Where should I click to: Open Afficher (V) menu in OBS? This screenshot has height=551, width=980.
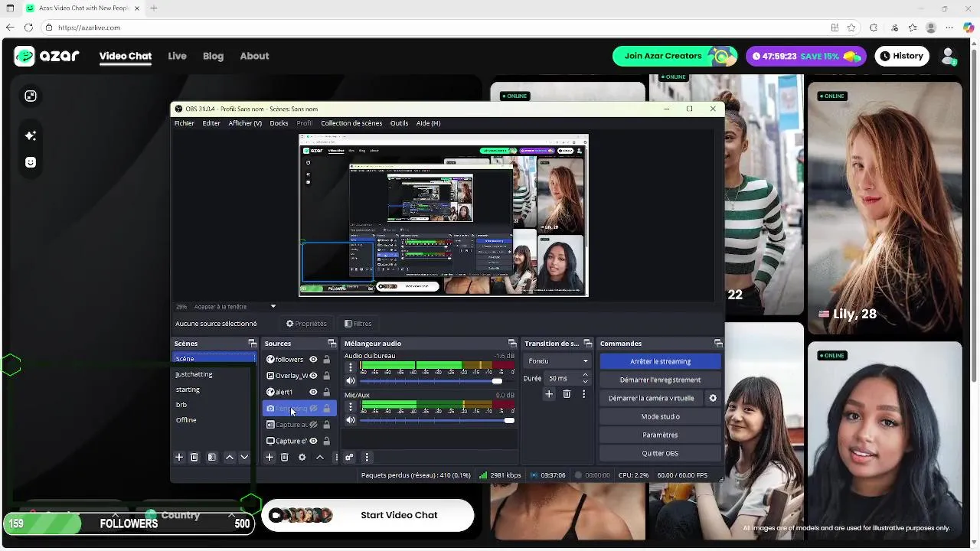pos(245,123)
